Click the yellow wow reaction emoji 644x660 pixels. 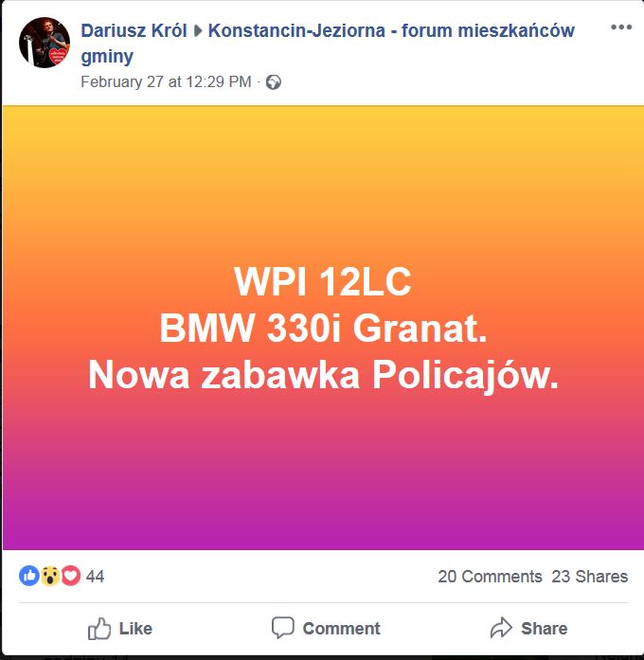point(50,576)
